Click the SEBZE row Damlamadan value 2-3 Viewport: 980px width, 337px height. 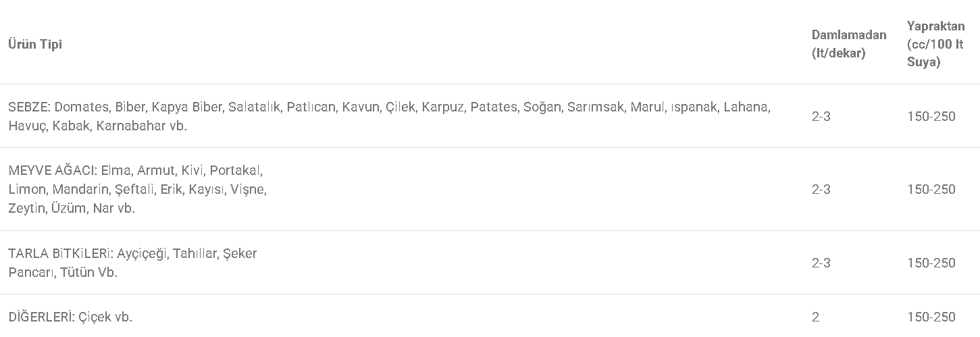pos(821,116)
